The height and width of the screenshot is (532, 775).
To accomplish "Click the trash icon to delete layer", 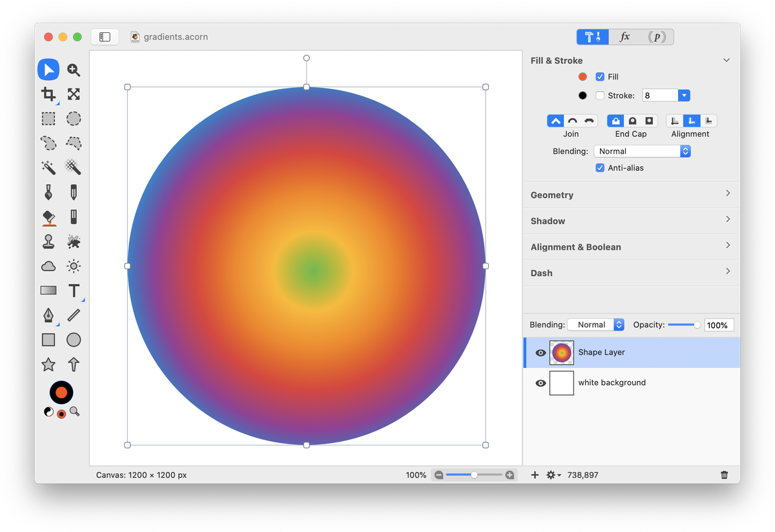I will click(725, 475).
